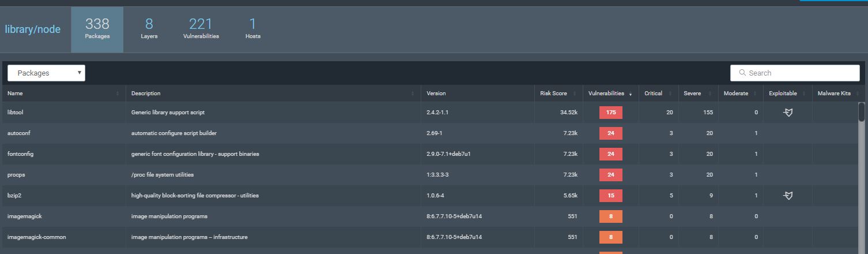Click version 1:3.3.3-3 cell
The width and height of the screenshot is (868, 254).
[437, 175]
